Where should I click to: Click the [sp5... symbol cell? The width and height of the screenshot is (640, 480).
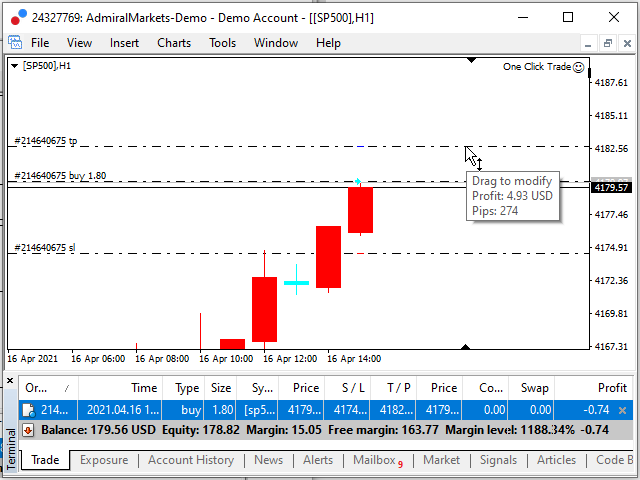tap(258, 410)
